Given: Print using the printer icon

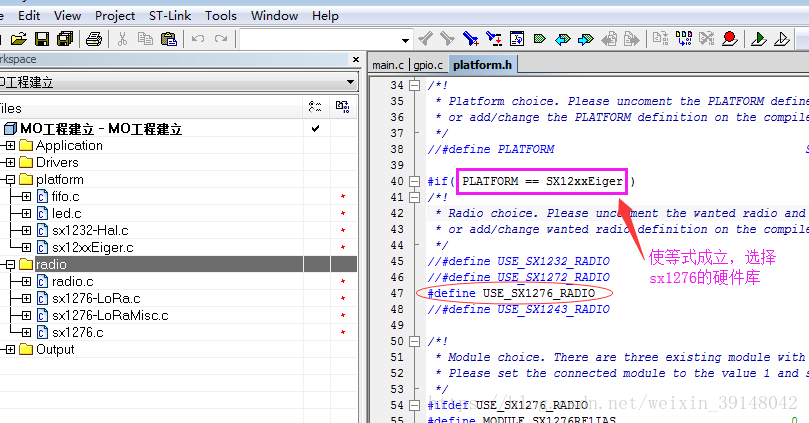Looking at the screenshot, I should click(x=93, y=39).
